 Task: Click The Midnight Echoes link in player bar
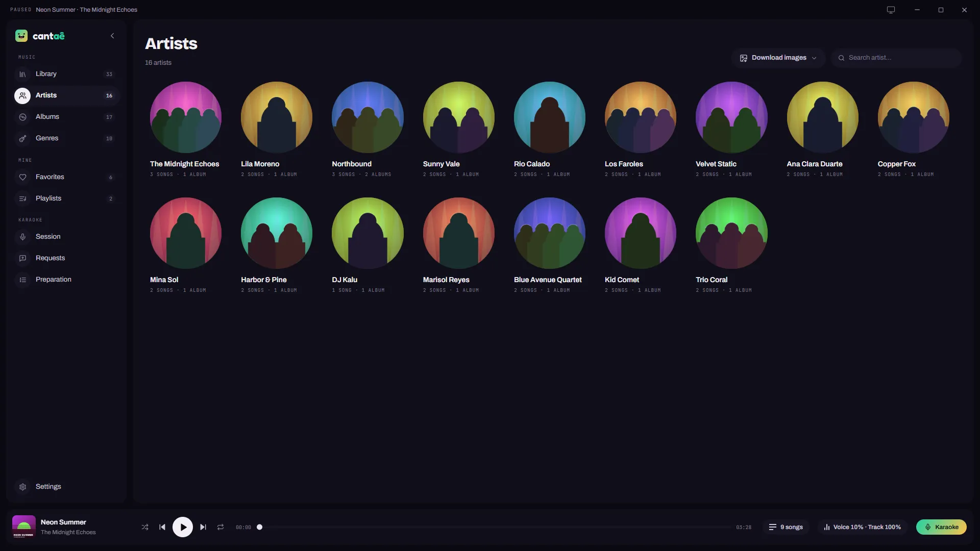coord(68,532)
